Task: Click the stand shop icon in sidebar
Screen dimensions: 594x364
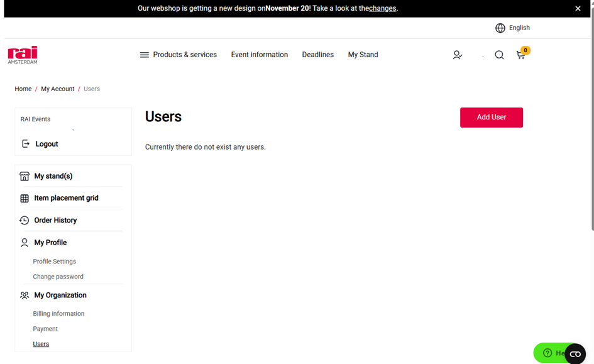Action: [25, 176]
